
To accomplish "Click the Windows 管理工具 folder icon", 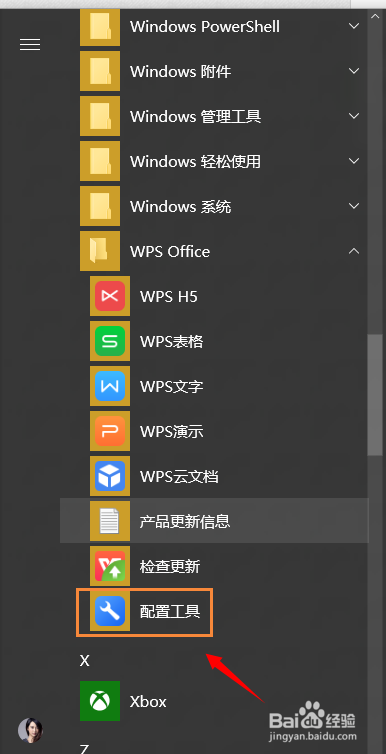I will click(x=100, y=116).
